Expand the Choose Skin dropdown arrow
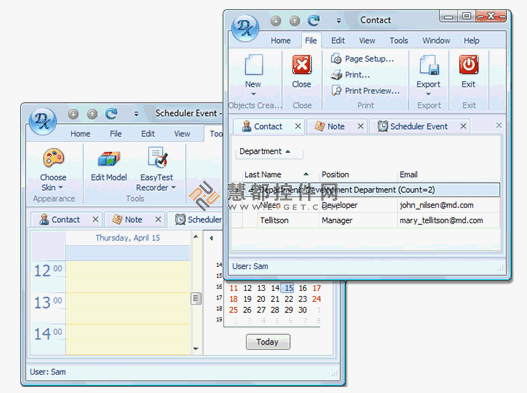The image size is (527, 393). pos(60,187)
